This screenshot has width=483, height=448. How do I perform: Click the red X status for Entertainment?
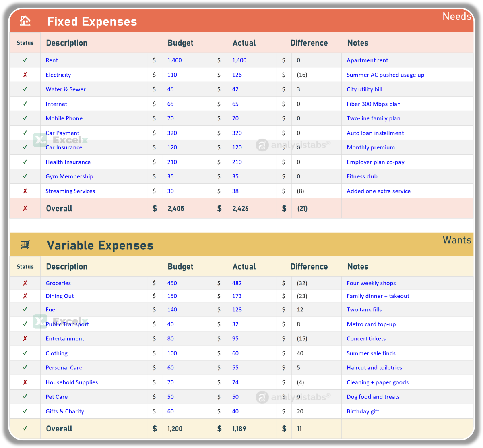(25, 338)
